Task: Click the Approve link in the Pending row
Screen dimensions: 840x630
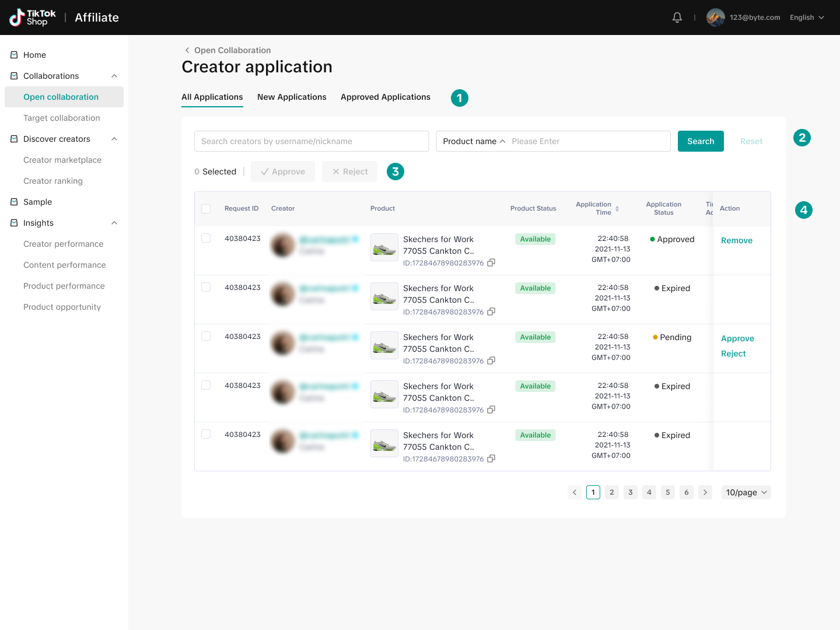Action: click(x=737, y=338)
